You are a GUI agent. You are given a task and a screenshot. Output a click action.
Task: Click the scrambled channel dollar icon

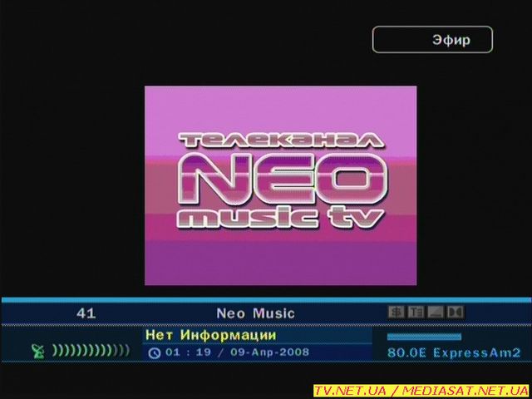[x=396, y=313]
